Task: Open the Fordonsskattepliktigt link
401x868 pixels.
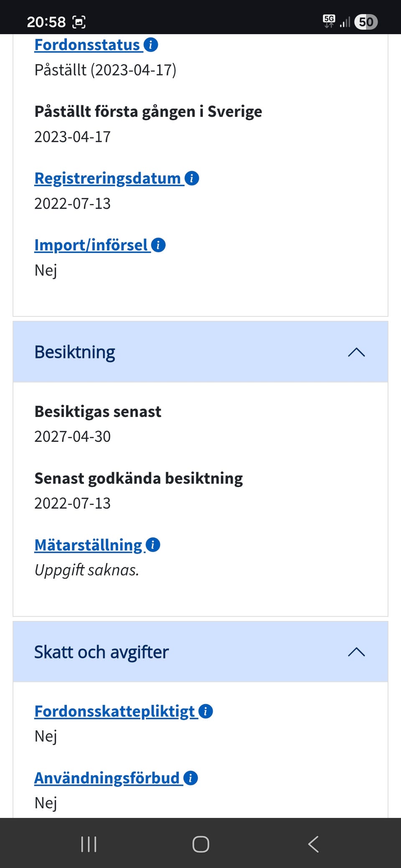Action: (115, 711)
